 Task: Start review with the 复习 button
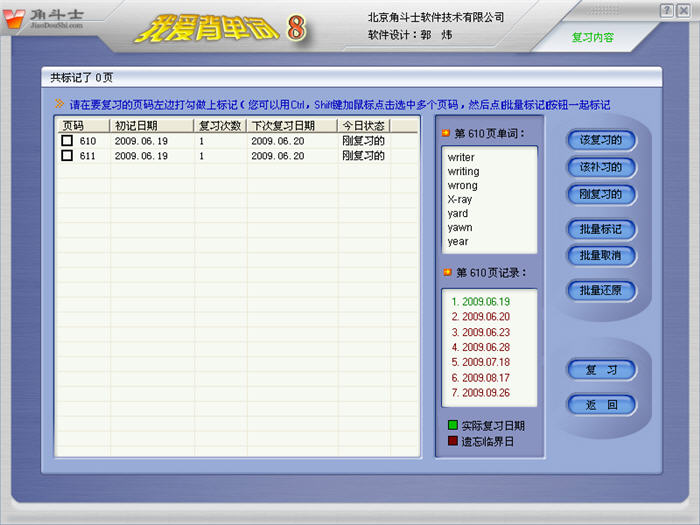pos(601,370)
